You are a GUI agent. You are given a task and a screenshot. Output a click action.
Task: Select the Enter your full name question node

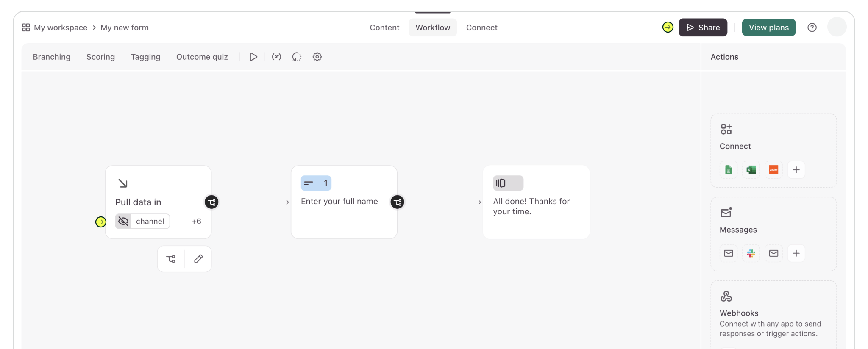(x=344, y=202)
